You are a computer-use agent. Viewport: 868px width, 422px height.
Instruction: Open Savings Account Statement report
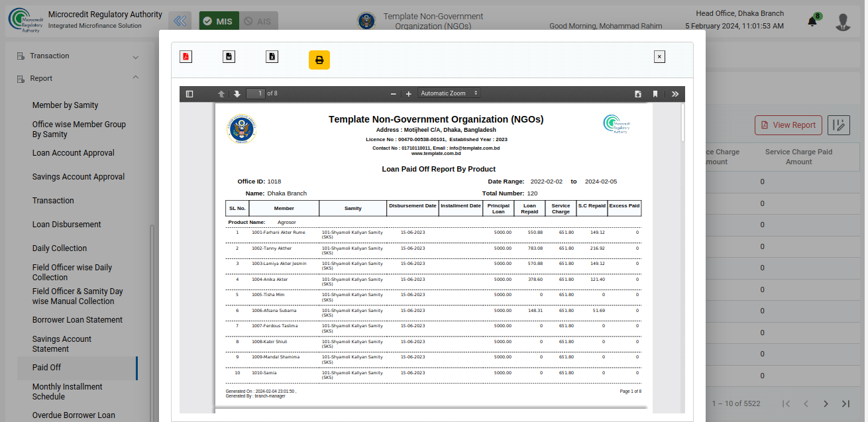click(62, 344)
